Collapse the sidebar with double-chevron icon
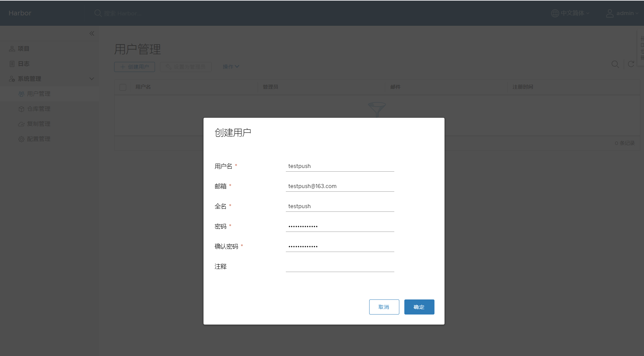 click(x=92, y=33)
